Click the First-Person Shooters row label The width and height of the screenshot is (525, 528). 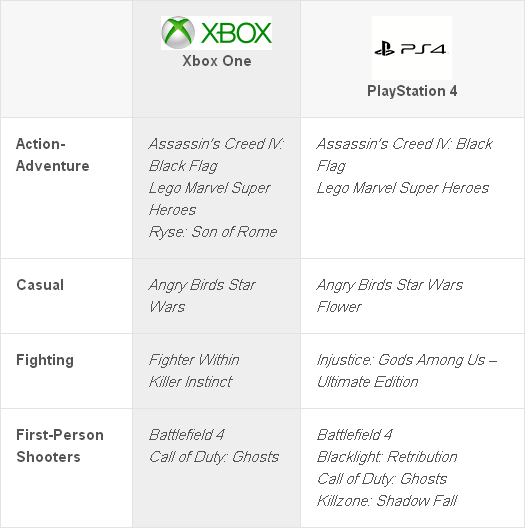(60, 446)
